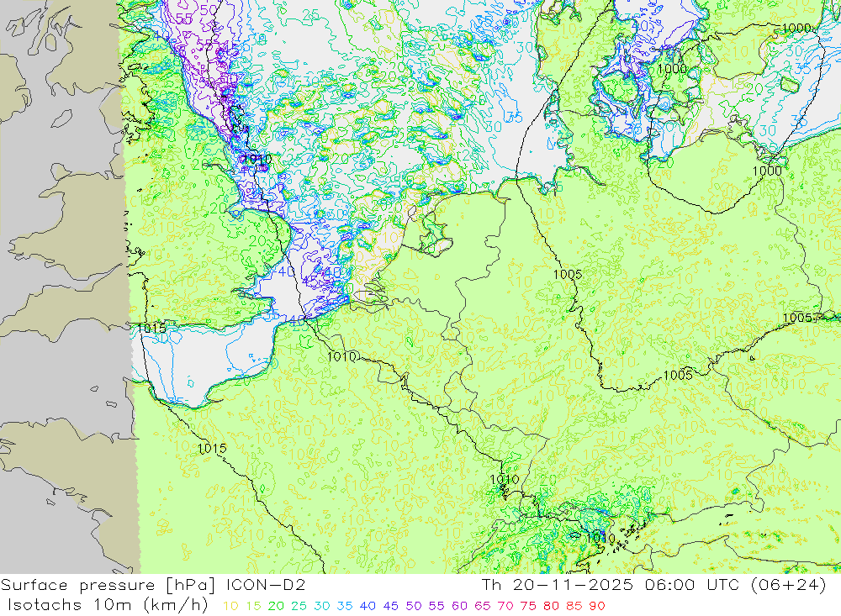Click the 'ICON-D2' model name
The image size is (841, 616).
click(266, 585)
